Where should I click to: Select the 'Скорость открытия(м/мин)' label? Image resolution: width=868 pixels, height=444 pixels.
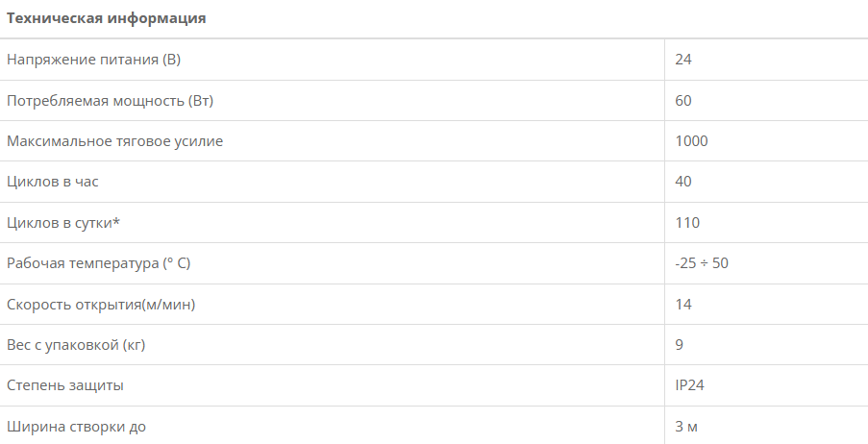107,305
